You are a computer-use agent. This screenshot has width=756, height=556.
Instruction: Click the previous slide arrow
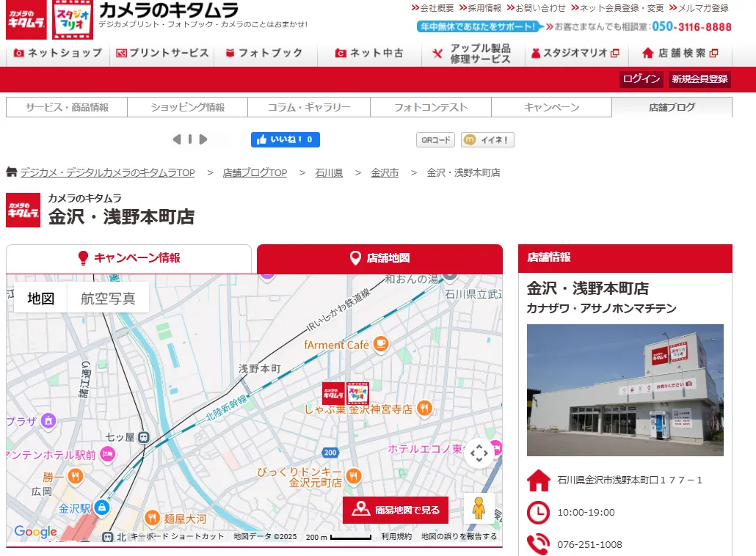coord(177,139)
